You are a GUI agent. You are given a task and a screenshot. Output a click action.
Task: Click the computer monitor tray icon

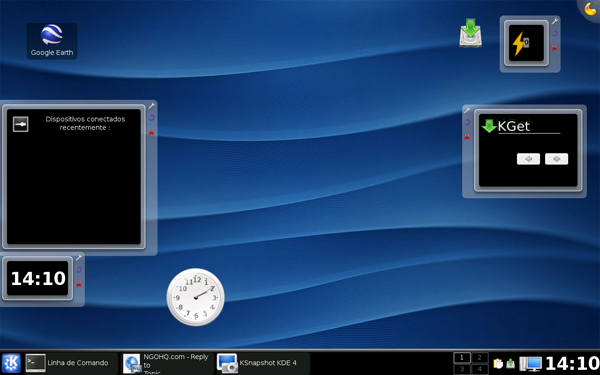(x=531, y=363)
